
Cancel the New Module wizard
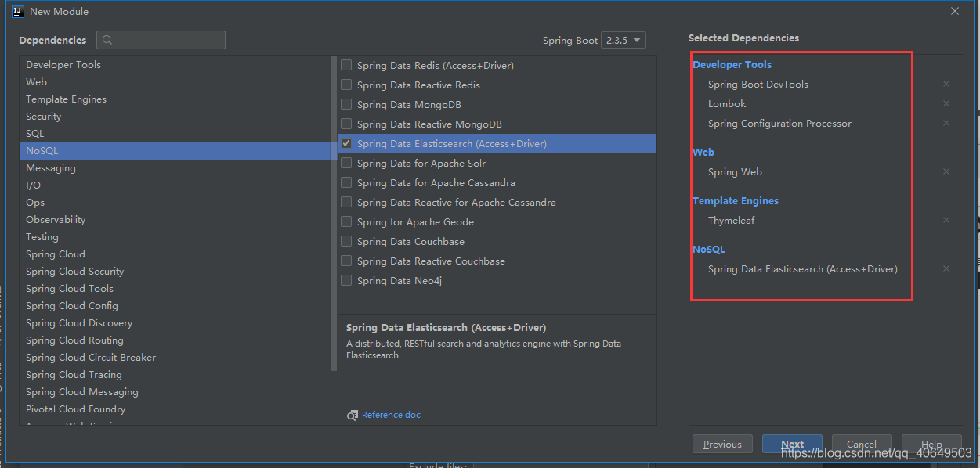pyautogui.click(x=862, y=444)
